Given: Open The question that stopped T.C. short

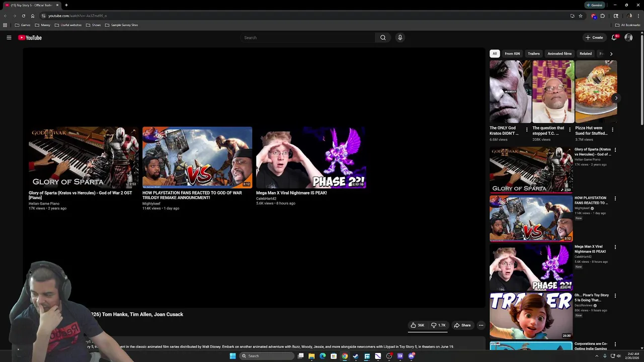Looking at the screenshot, I should [x=553, y=92].
